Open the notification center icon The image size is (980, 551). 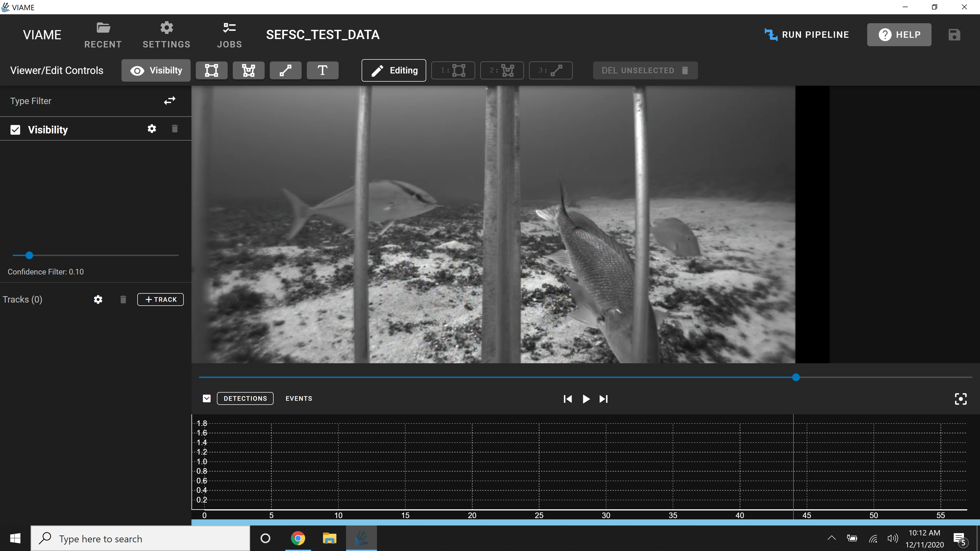coord(960,539)
